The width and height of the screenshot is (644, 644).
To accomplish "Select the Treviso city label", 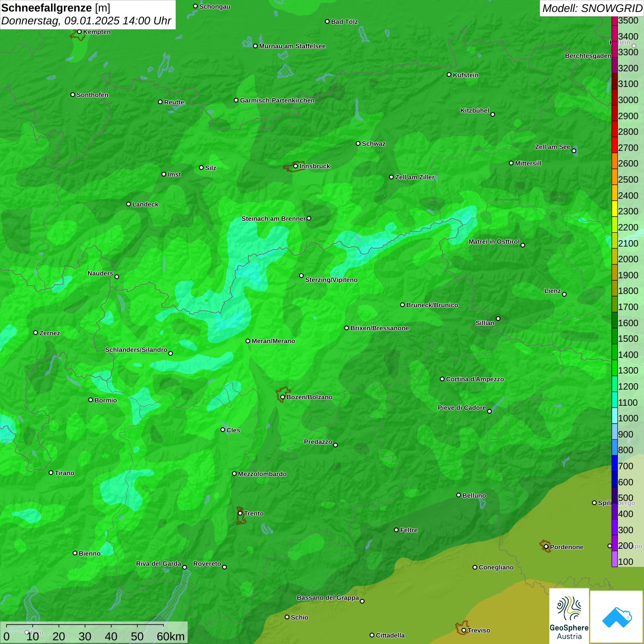I will [479, 630].
